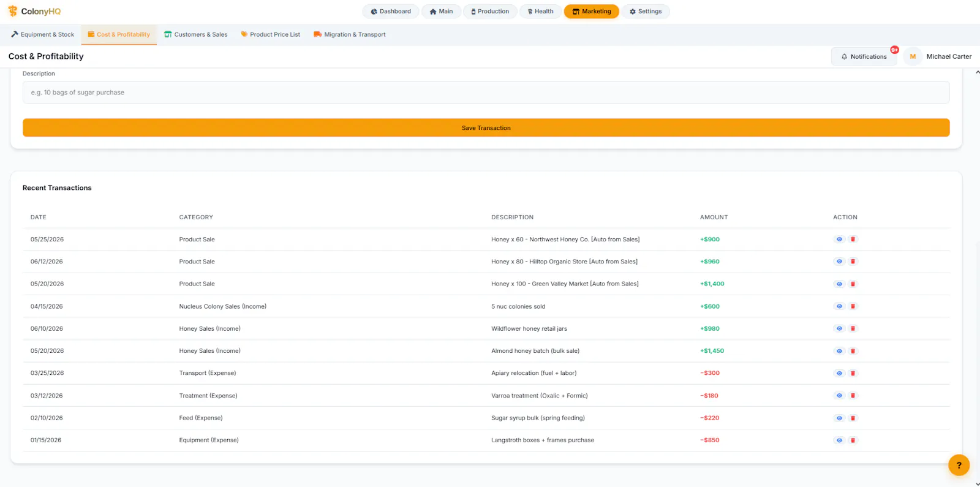Click the ColonyHQ logo icon
The image size is (980, 487).
tap(13, 11)
